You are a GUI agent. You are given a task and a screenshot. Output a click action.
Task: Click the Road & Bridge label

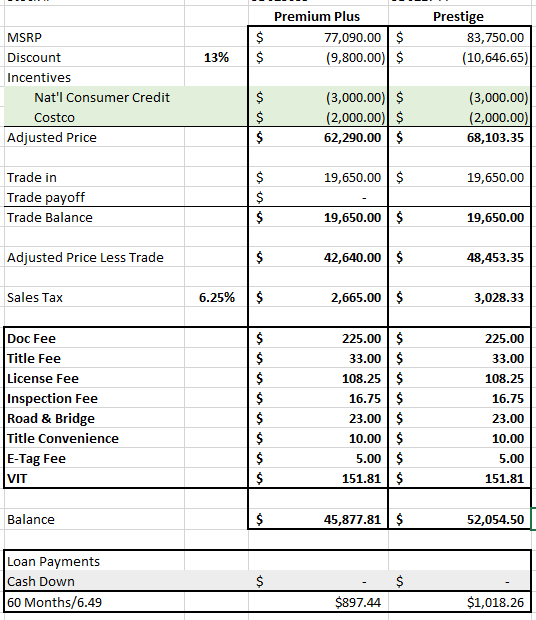(x=51, y=419)
